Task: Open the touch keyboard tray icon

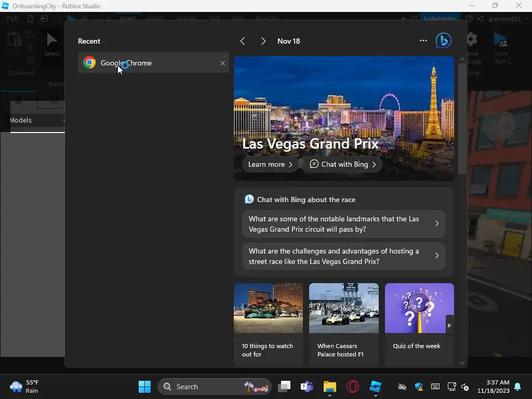Action: pos(435,387)
